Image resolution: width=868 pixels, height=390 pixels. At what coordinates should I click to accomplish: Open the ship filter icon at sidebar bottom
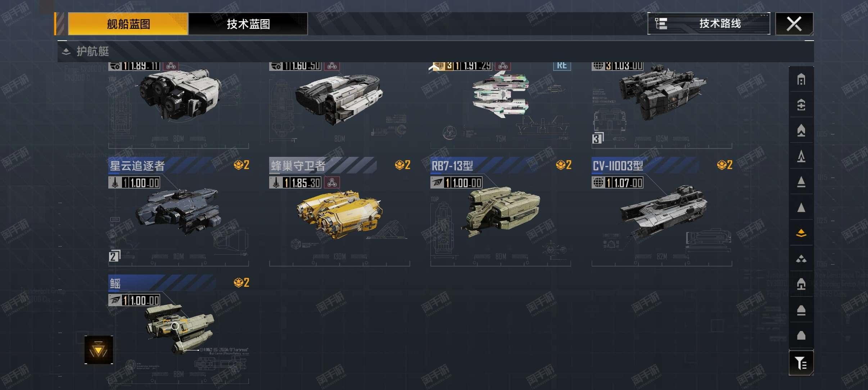801,363
